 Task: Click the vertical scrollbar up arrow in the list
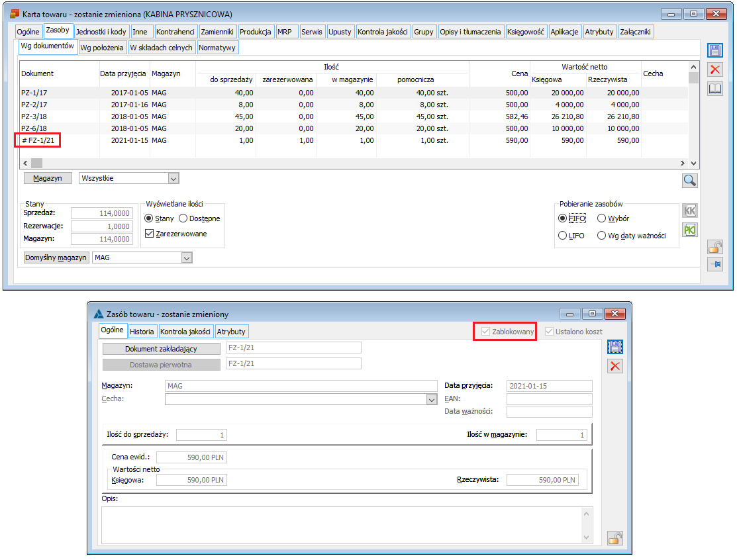point(694,67)
